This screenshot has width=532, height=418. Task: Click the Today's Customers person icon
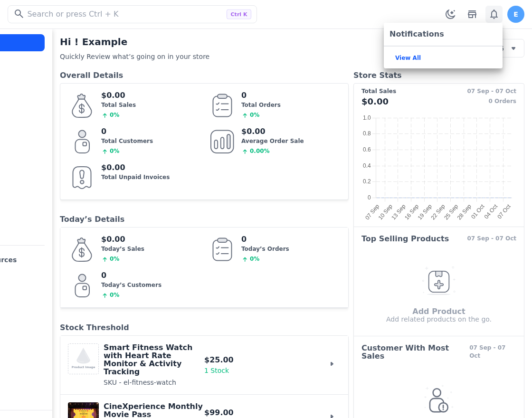click(82, 285)
